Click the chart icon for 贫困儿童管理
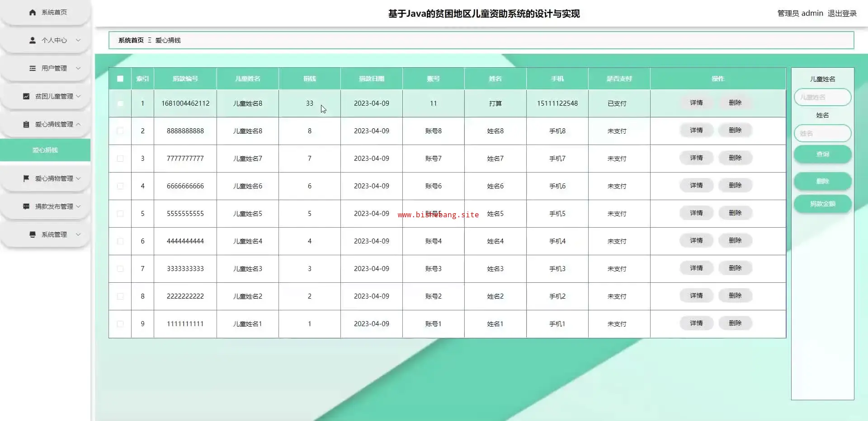This screenshot has height=421, width=868. [26, 96]
